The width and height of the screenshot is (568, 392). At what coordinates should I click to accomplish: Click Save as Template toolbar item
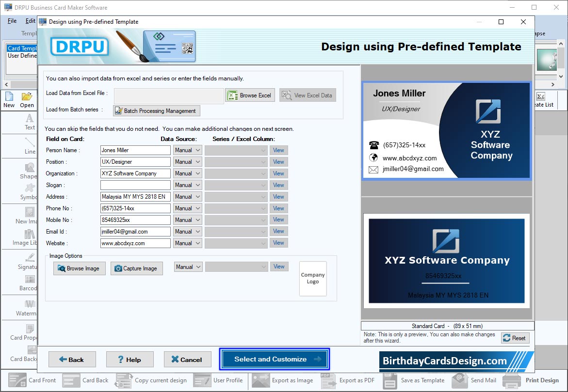click(x=414, y=380)
